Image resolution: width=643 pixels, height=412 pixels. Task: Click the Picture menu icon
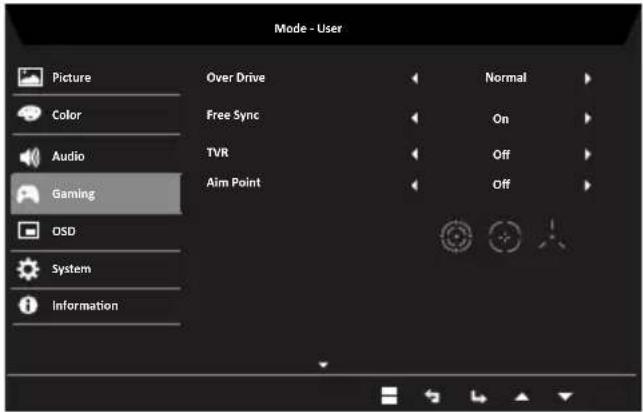tap(30, 77)
